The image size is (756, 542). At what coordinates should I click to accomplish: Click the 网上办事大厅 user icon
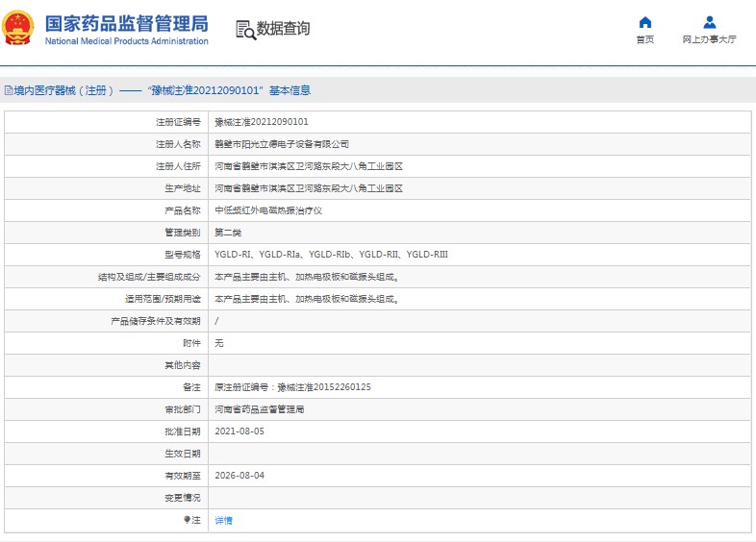tap(709, 23)
